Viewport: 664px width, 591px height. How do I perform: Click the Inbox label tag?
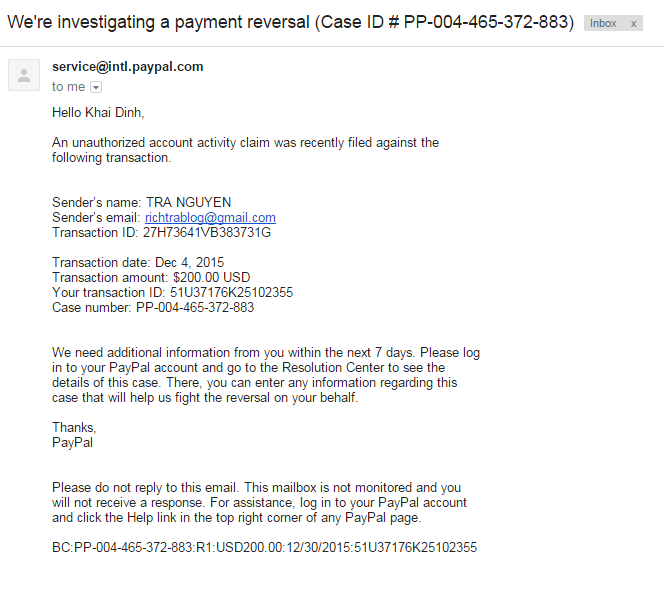[603, 23]
